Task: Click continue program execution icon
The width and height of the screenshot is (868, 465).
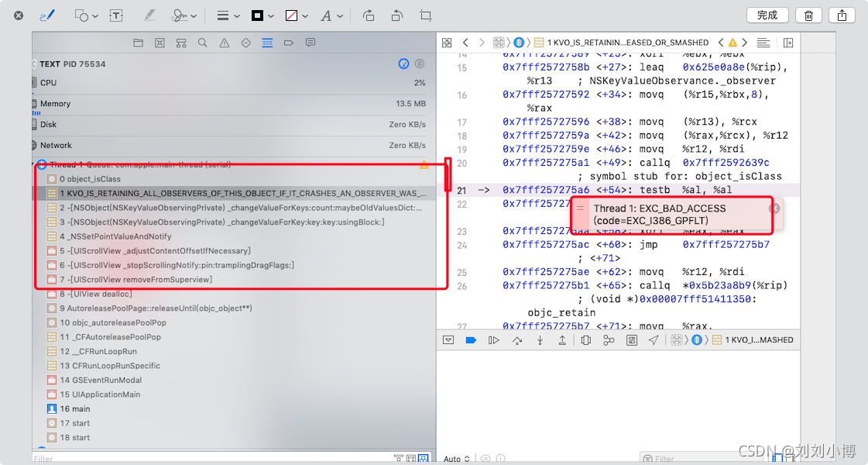Action: click(x=494, y=340)
